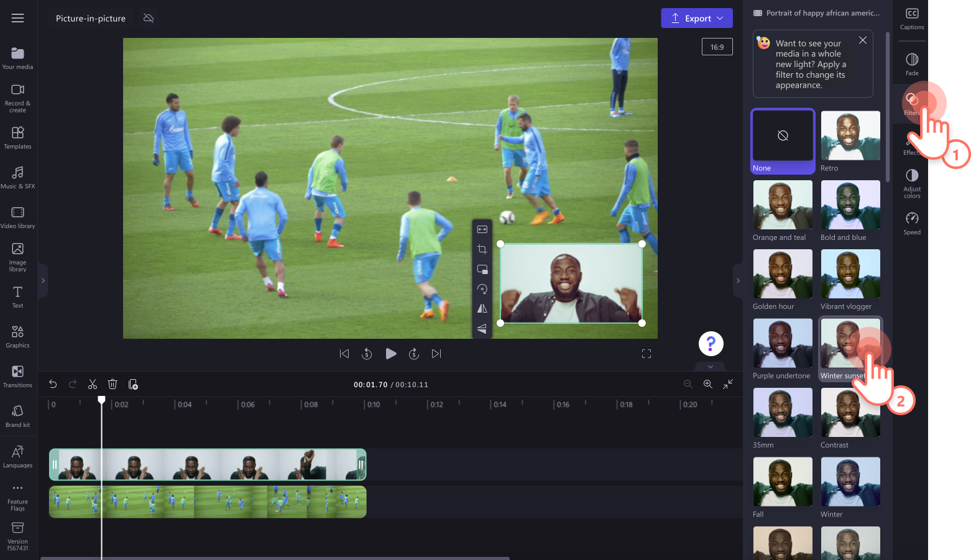
Task: Apply the 35mm filter
Action: (x=783, y=419)
